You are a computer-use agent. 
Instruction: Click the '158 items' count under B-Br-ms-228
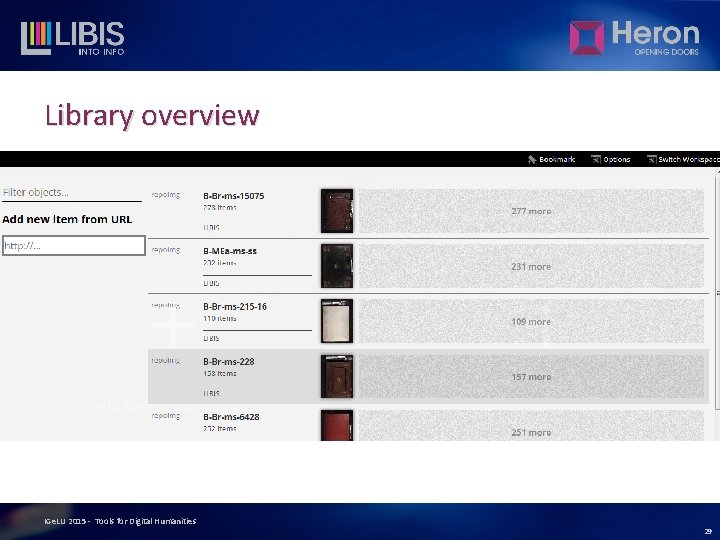pos(219,373)
